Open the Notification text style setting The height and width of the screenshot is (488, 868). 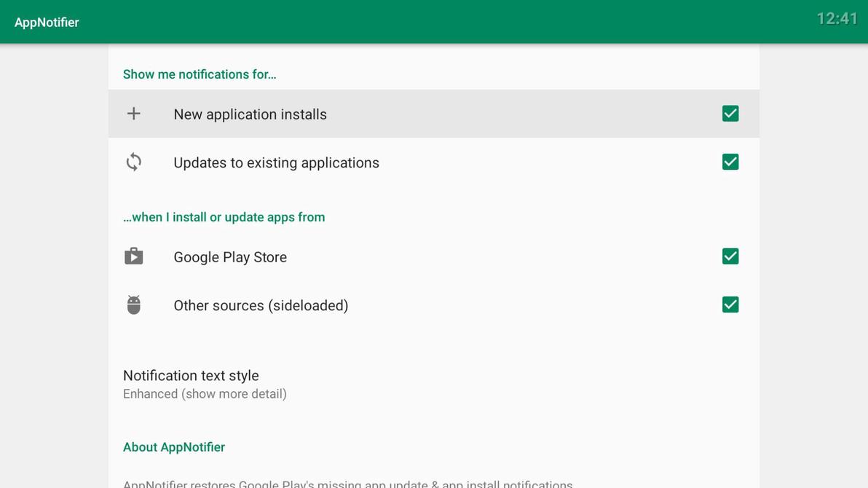point(191,376)
